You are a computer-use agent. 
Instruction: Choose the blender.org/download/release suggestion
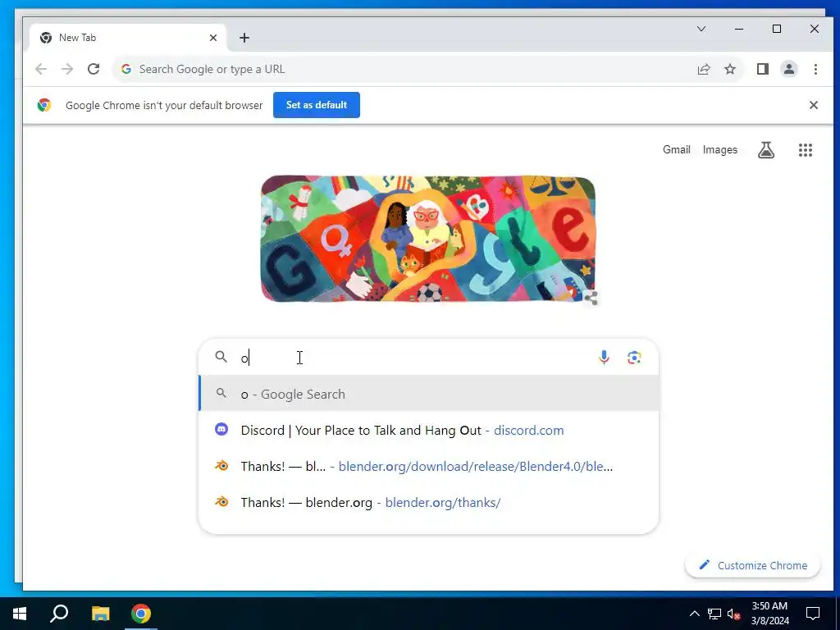[x=428, y=466]
